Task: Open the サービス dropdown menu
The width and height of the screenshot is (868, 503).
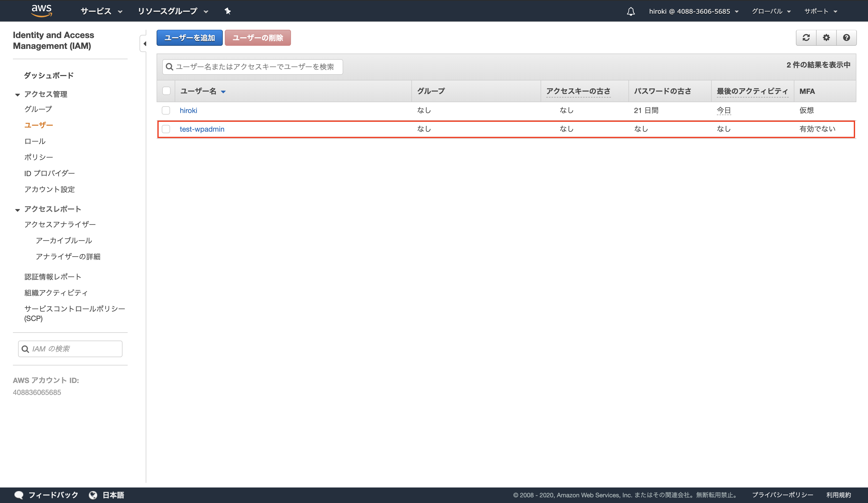Action: (x=101, y=11)
